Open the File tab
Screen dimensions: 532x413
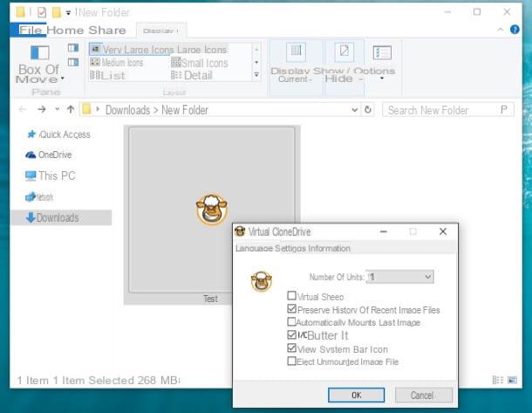point(29,31)
